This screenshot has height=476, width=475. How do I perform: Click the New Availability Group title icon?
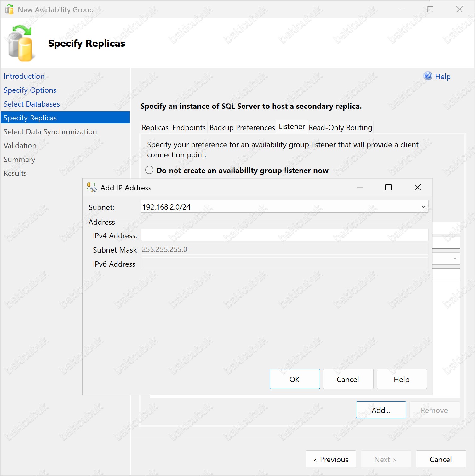tap(9, 9)
